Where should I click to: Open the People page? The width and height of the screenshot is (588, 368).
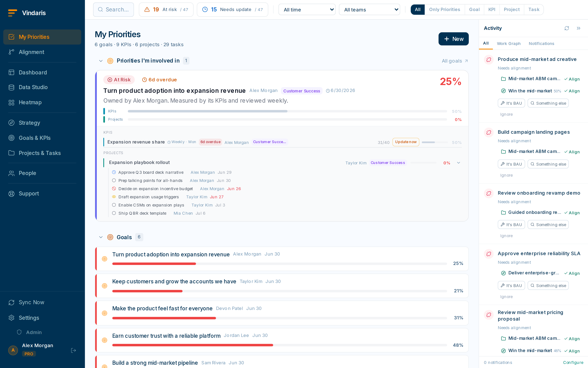pos(42,173)
